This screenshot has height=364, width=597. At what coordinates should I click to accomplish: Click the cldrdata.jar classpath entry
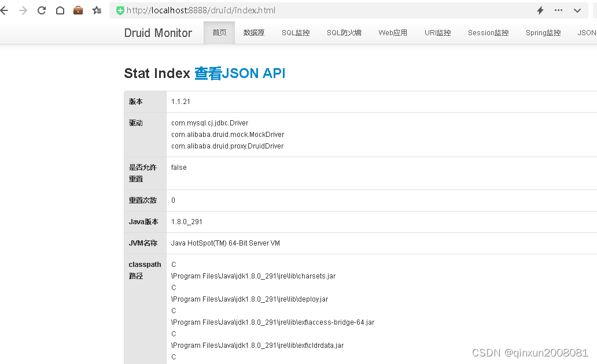tap(257, 346)
